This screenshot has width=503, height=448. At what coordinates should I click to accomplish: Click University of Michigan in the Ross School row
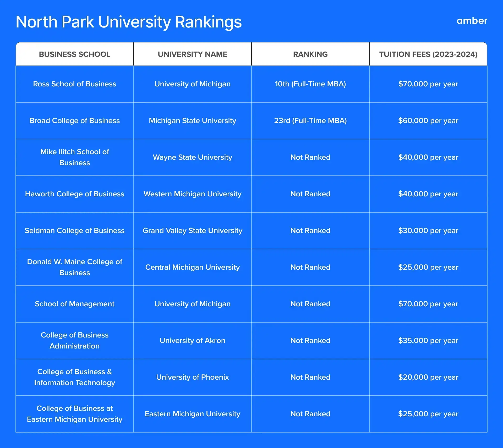(x=193, y=84)
